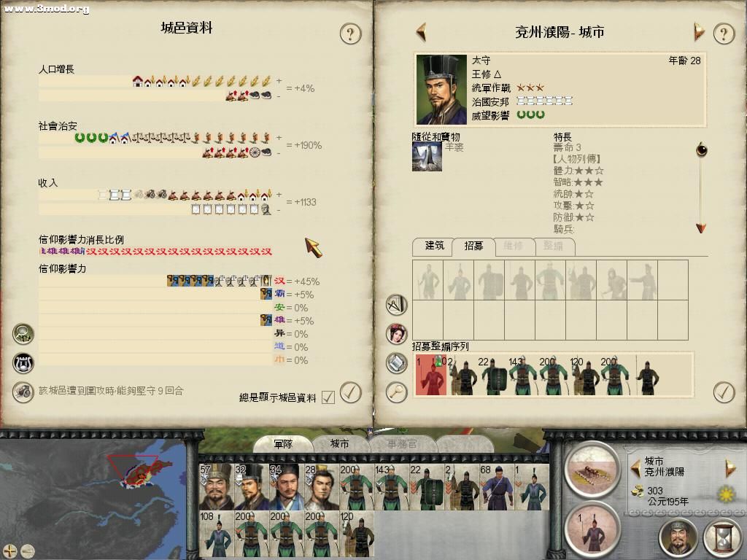747x560 pixels.
Task: Open the construction advisor compass icon
Action: [396, 305]
